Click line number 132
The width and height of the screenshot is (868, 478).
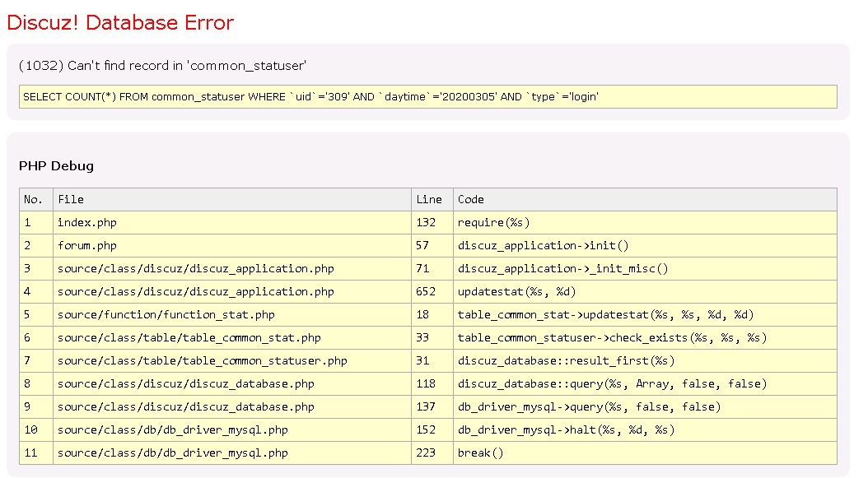(432, 222)
